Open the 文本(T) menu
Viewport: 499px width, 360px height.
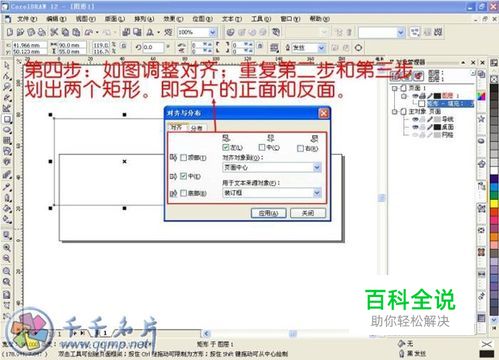(x=232, y=19)
